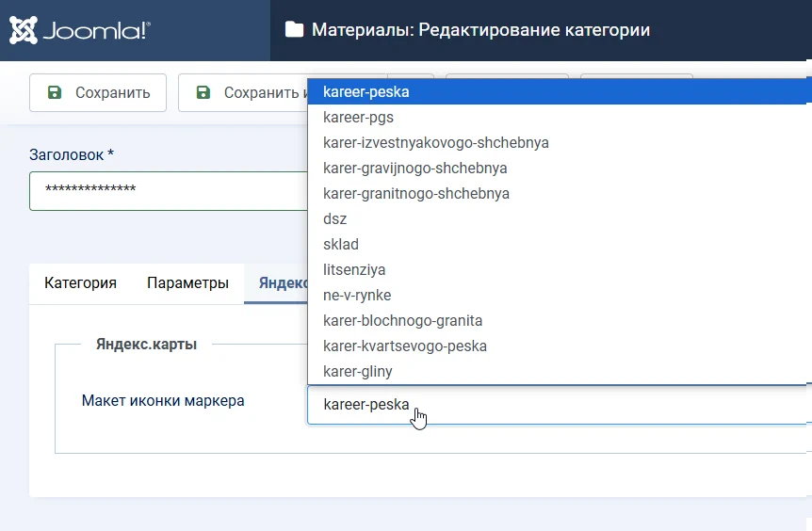Click the Яндекс.карты fieldset legend
Image resolution: width=812 pixels, height=531 pixels.
(x=147, y=345)
